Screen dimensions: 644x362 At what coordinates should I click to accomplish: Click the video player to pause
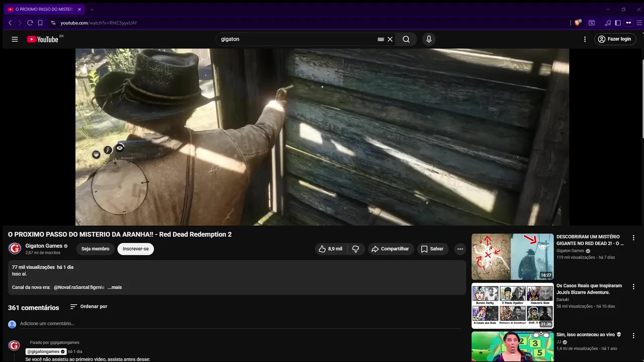pos(322,137)
